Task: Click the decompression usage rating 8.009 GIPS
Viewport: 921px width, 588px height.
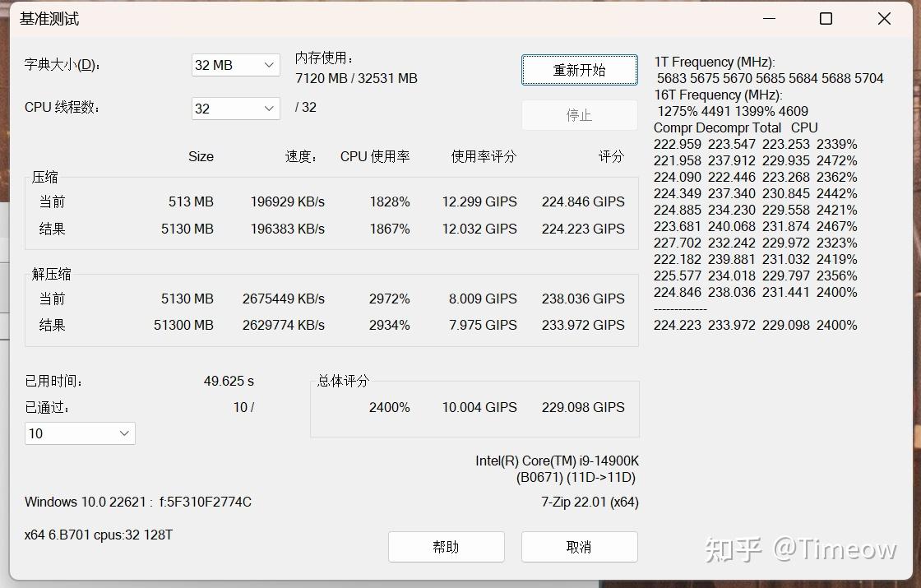Action: tap(483, 299)
